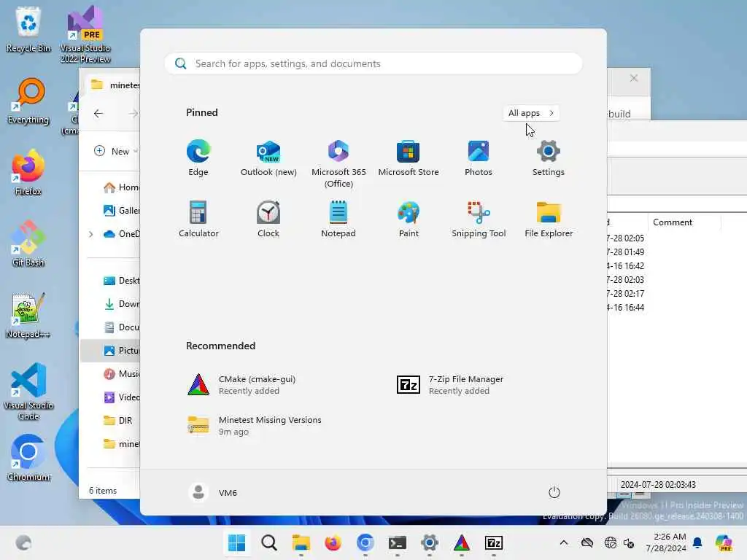The image size is (747, 560).
Task: Expand OneDrive node in File Explorer sidebar
Action: [x=90, y=234]
